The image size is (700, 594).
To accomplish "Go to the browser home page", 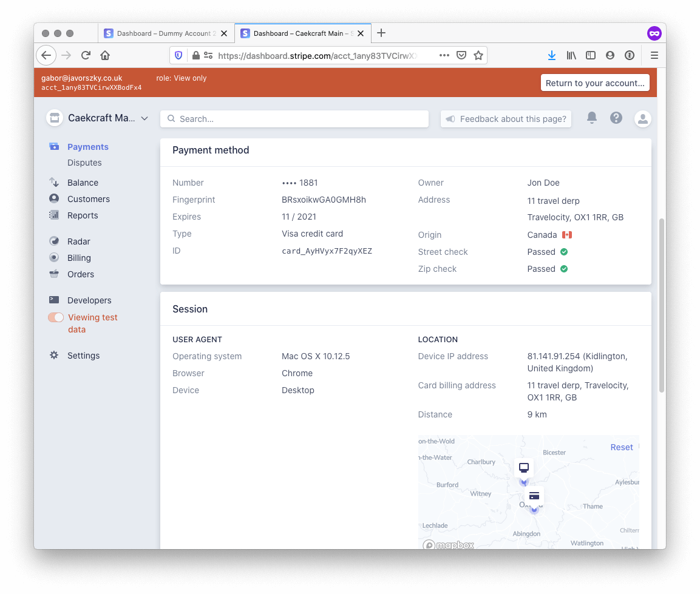I will coord(105,55).
